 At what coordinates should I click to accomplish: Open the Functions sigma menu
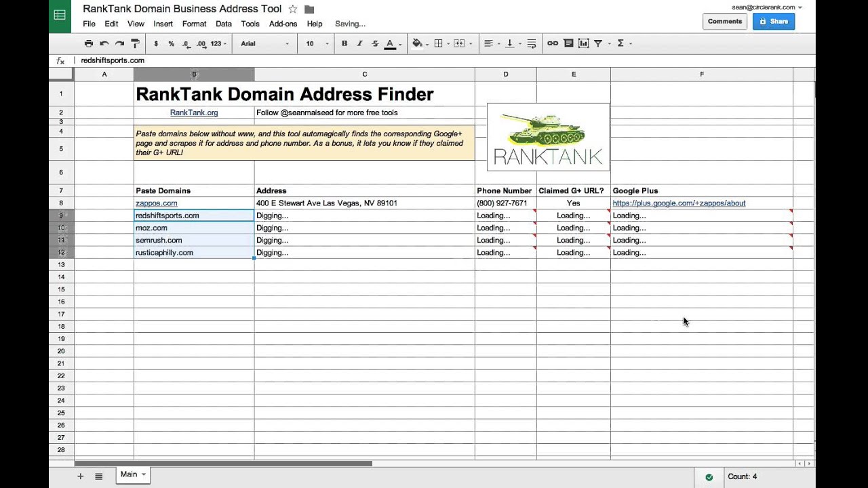(623, 43)
